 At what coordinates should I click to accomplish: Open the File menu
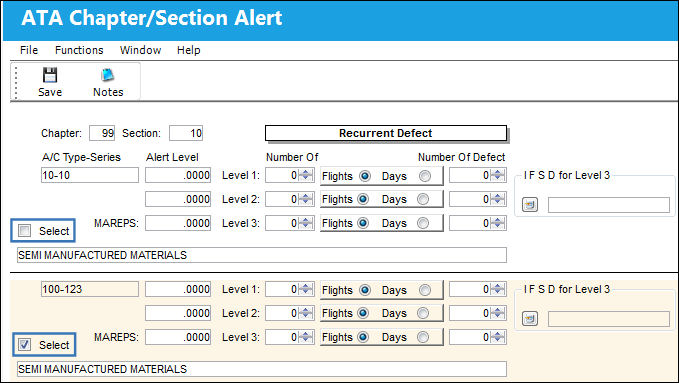pyautogui.click(x=29, y=50)
